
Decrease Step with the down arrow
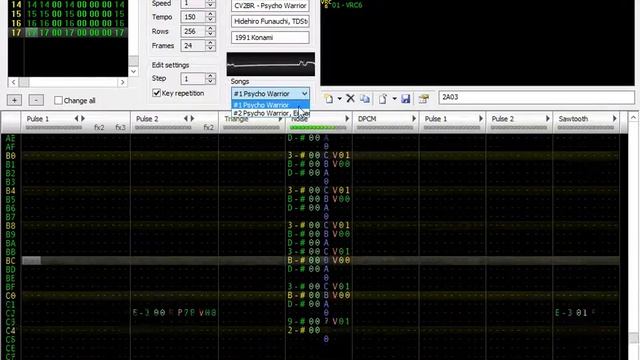tap(211, 81)
